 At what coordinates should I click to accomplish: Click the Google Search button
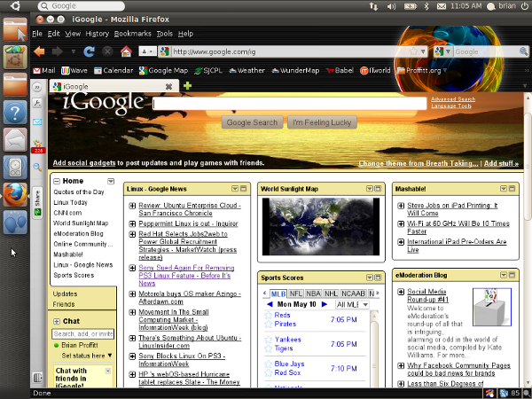coord(252,122)
